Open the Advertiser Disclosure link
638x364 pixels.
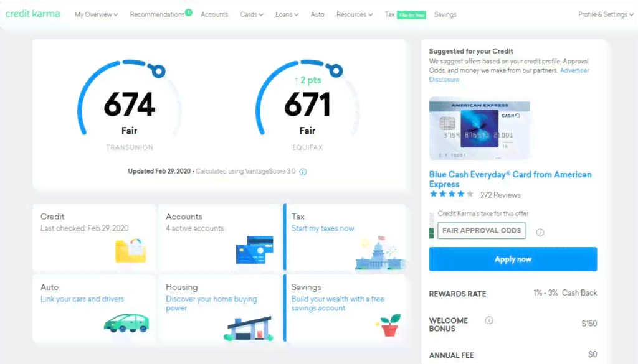(508, 75)
